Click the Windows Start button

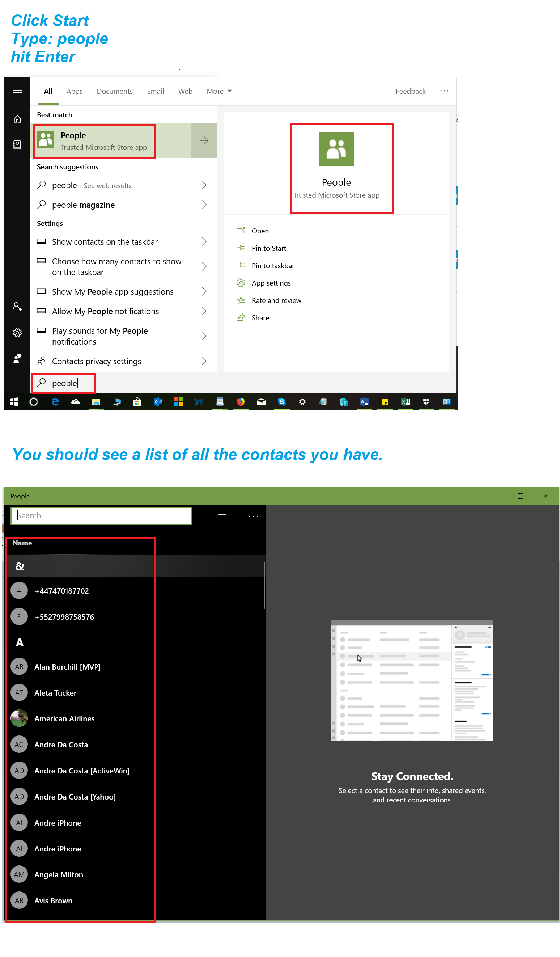click(14, 402)
